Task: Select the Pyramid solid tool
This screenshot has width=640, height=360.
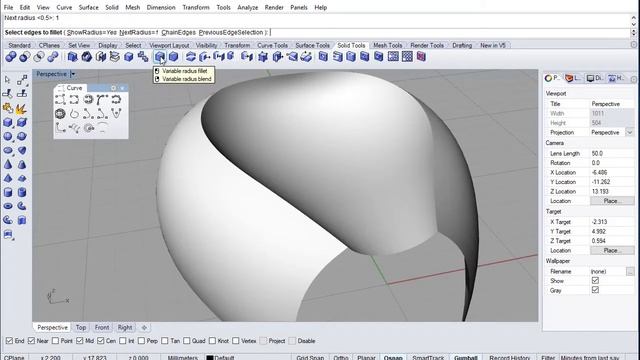Action: click(7, 178)
